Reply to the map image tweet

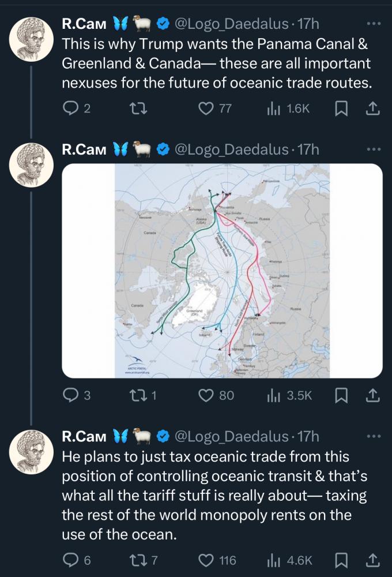(x=70, y=395)
